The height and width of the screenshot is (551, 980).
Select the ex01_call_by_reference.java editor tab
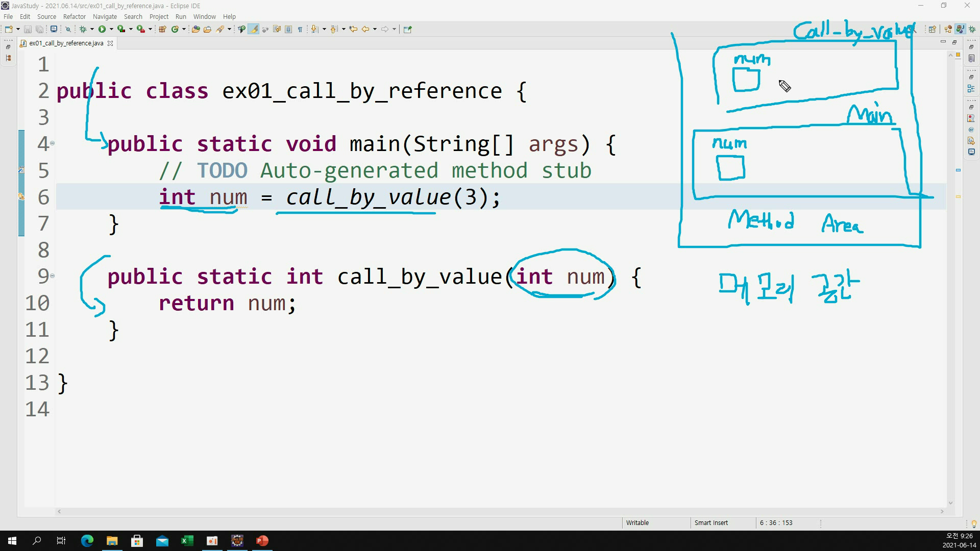click(x=66, y=43)
